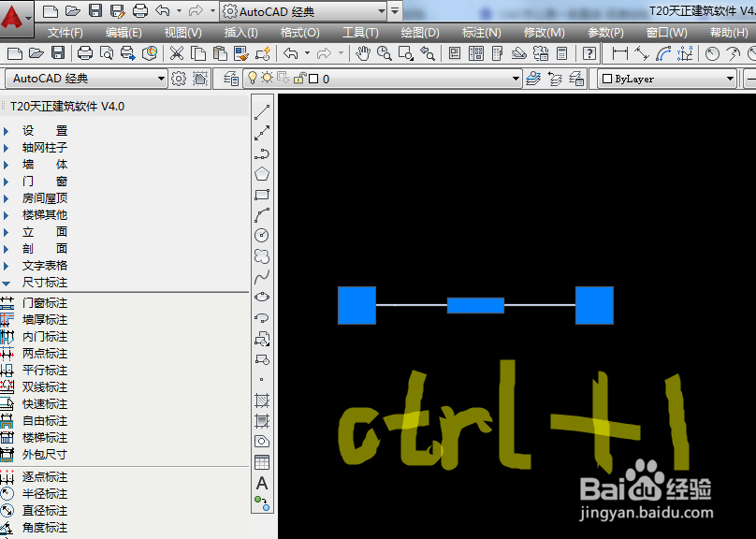Select the Arc draw tool

[262, 215]
